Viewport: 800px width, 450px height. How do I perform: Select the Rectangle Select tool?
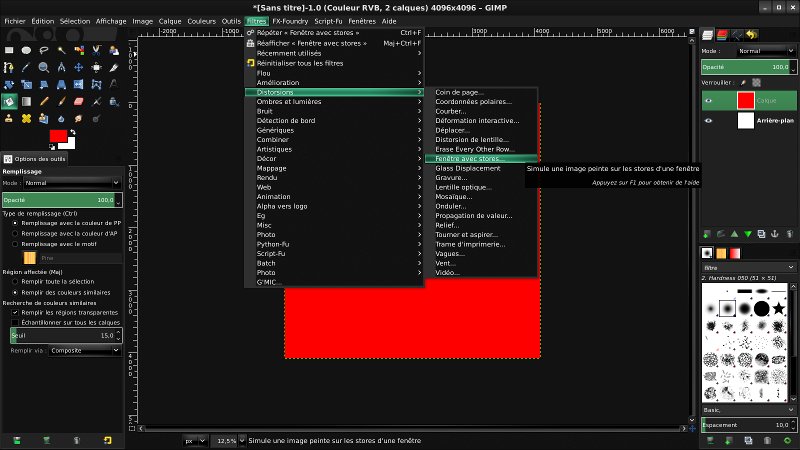click(9, 50)
